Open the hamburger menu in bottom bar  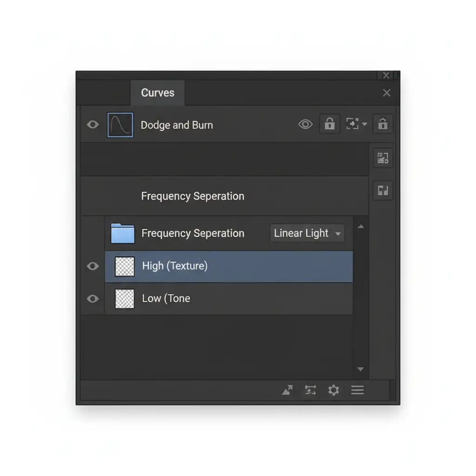pyautogui.click(x=357, y=390)
